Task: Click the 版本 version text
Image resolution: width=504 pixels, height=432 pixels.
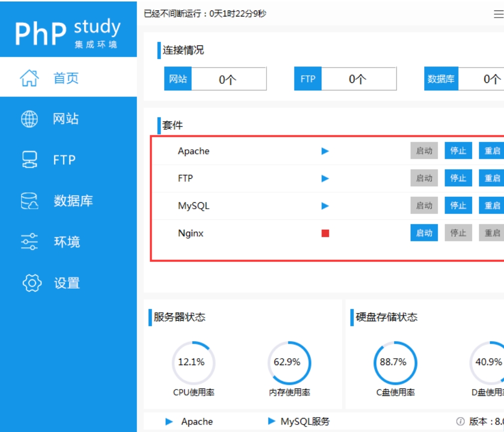Action: coord(487,422)
